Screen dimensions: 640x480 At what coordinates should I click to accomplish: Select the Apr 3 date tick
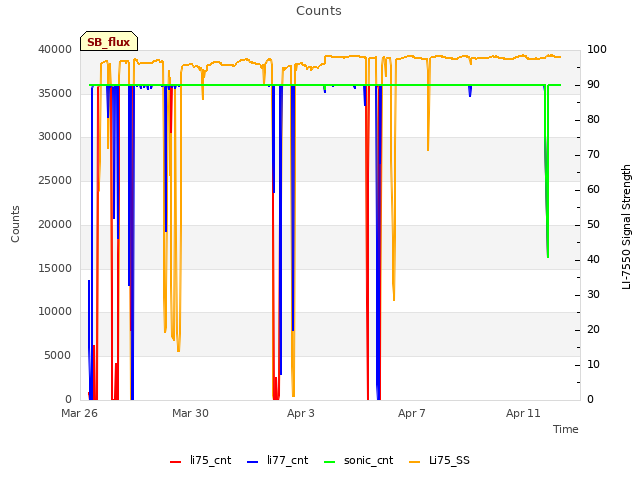[x=301, y=413]
